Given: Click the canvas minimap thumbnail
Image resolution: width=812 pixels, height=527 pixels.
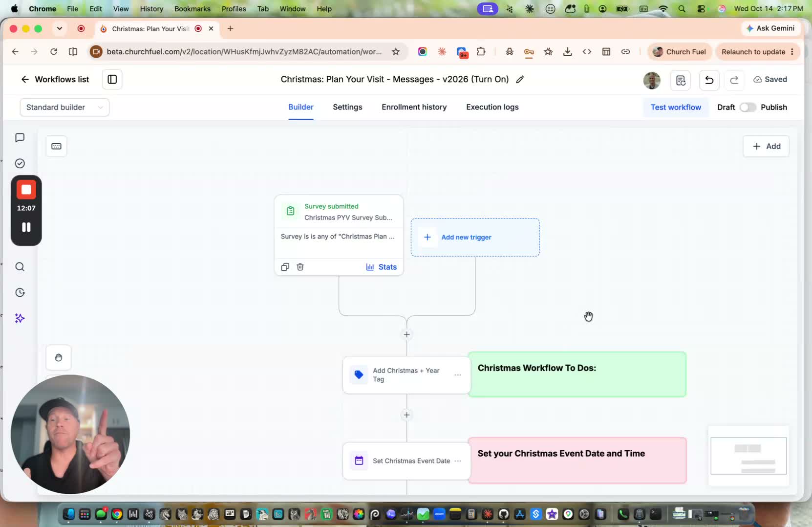Looking at the screenshot, I should coord(748,456).
